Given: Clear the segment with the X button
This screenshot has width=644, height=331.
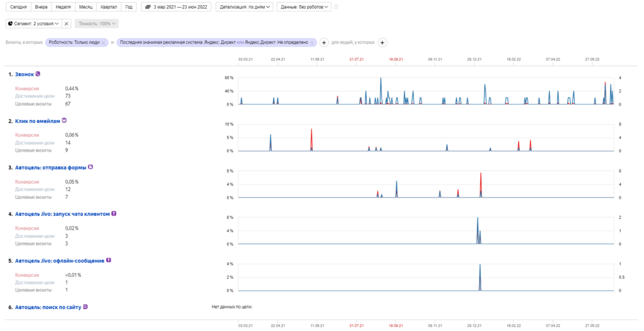Looking at the screenshot, I should pyautogui.click(x=67, y=23).
